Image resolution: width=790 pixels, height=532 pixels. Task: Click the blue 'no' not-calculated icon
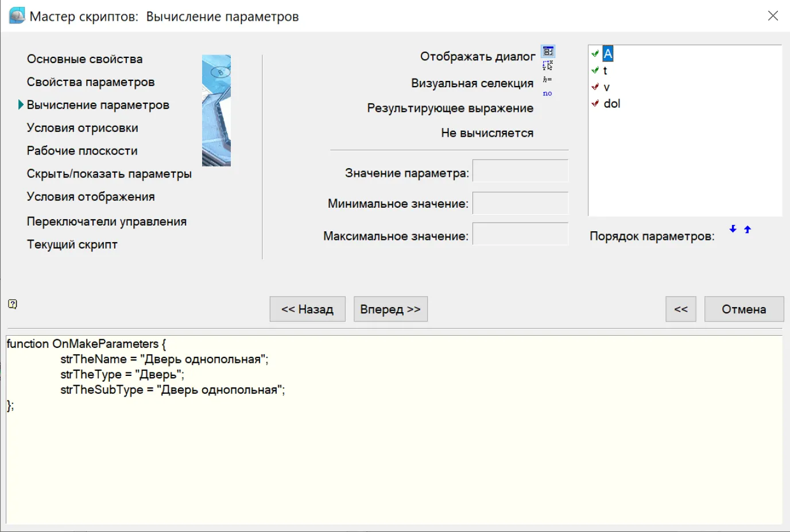tap(547, 93)
